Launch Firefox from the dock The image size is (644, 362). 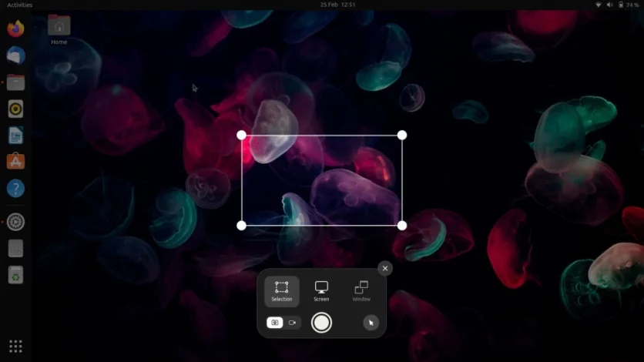[x=15, y=29]
